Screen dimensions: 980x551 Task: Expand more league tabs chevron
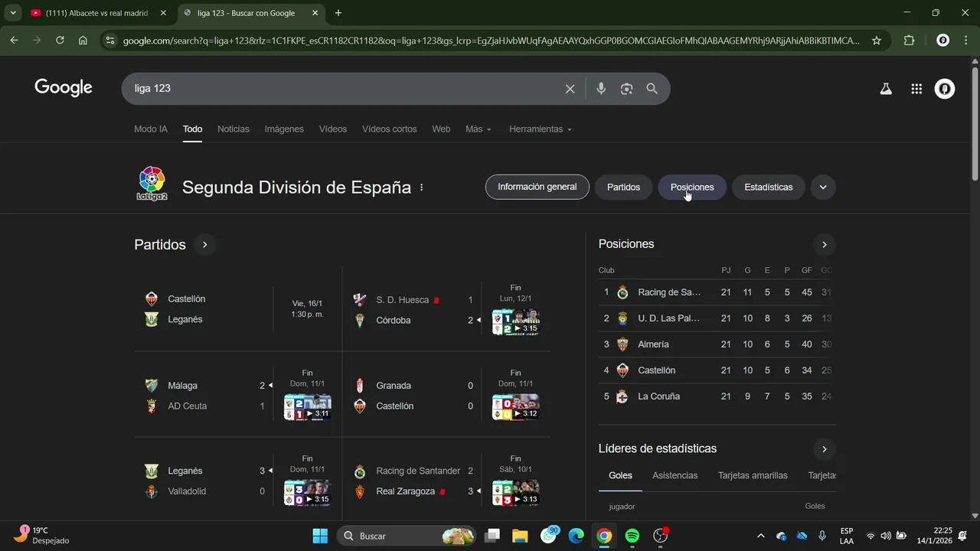823,187
